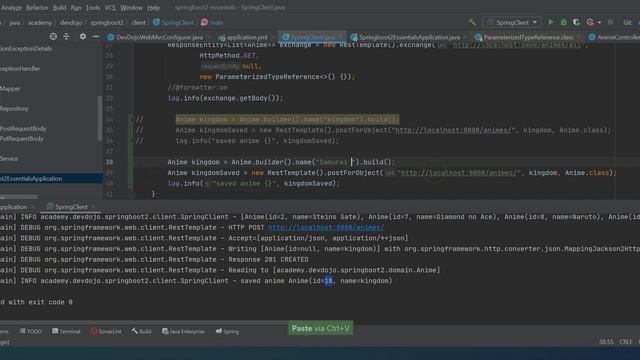The image size is (640, 360).
Task: Open the Window menu
Action: [131, 8]
